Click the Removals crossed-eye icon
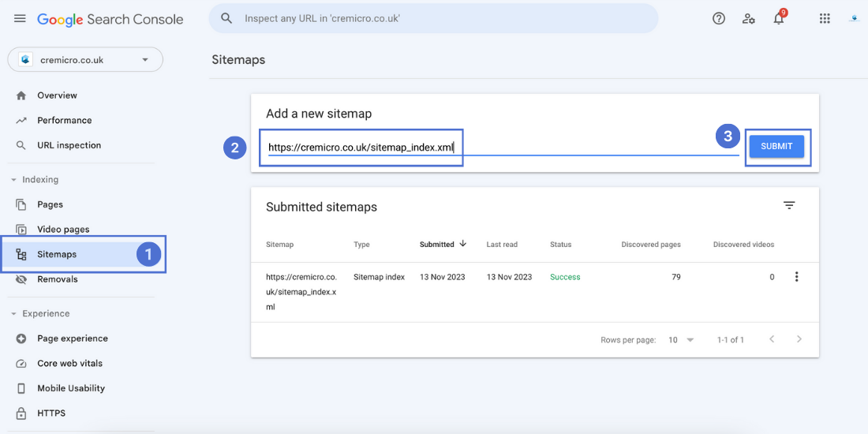 pyautogui.click(x=21, y=279)
